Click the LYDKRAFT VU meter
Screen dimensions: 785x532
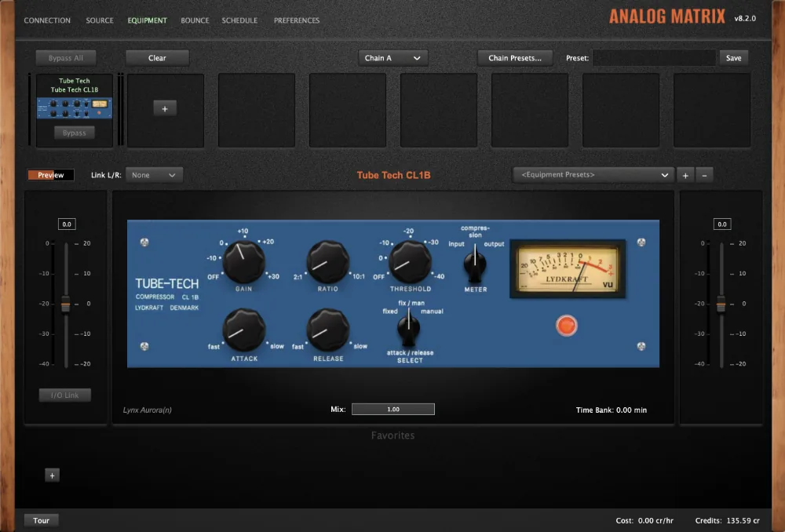[568, 269]
